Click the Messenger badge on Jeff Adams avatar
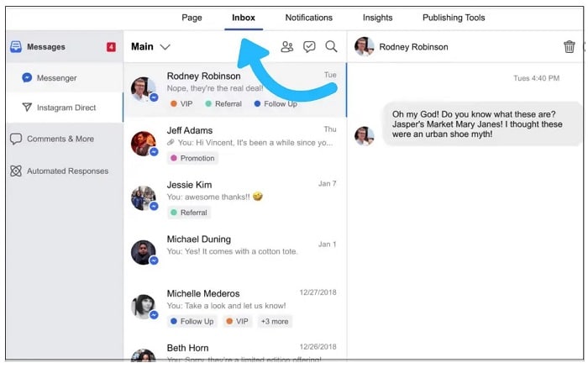This screenshot has width=588, height=368. tap(154, 152)
